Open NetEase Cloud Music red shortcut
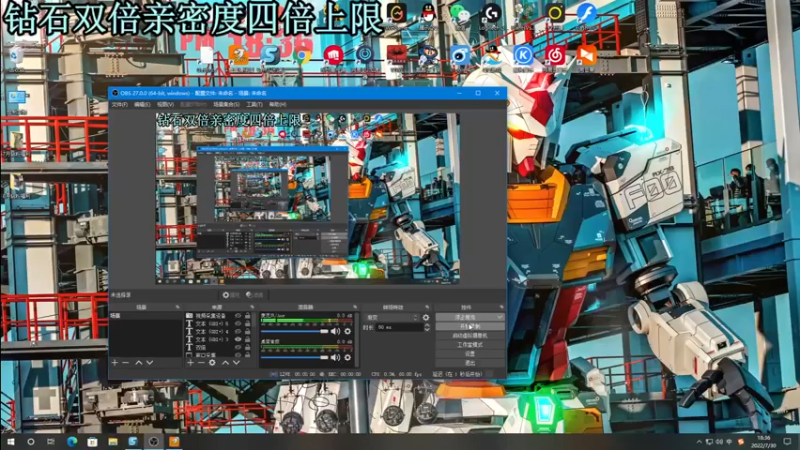This screenshot has width=800, height=450. click(x=555, y=55)
